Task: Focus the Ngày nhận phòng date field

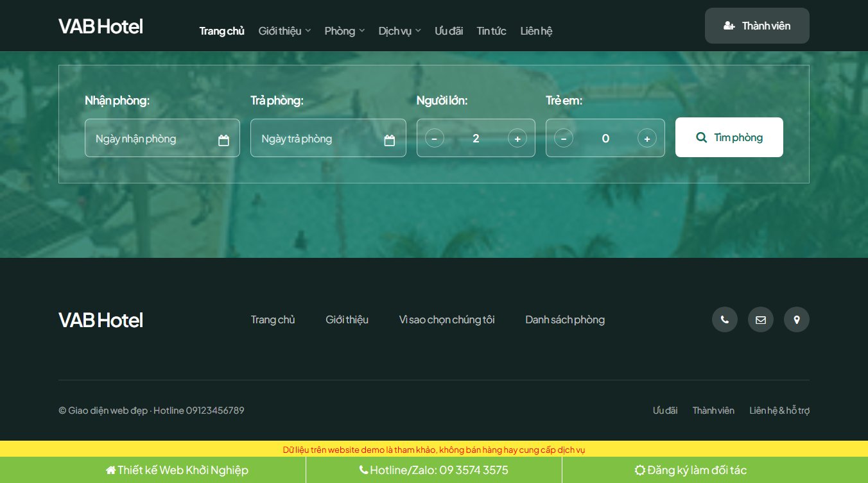Action: [162, 138]
